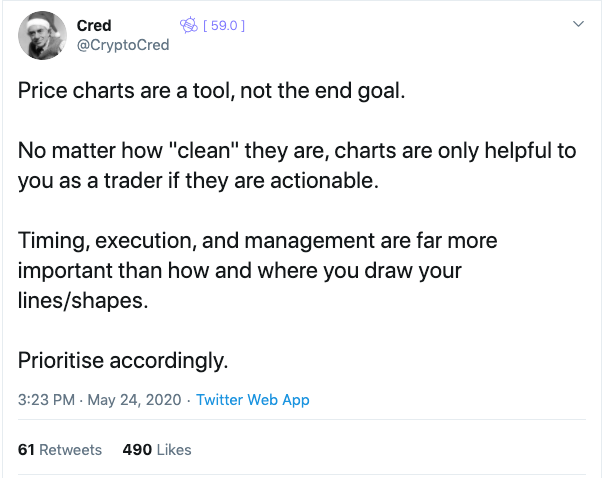Open the @CryptoCred handle link
The image size is (605, 478).
point(123,45)
